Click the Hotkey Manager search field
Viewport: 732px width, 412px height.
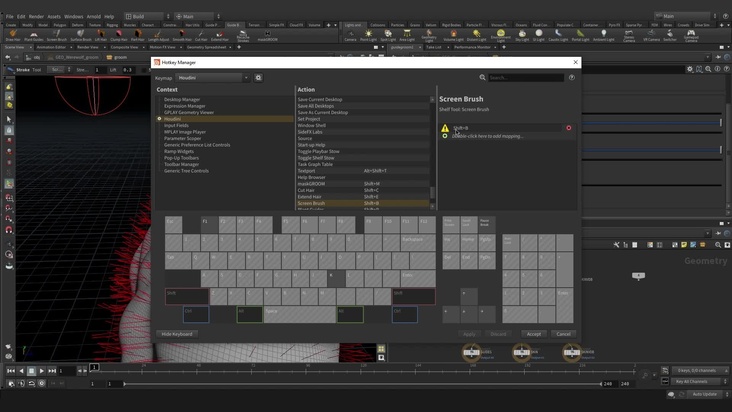pyautogui.click(x=526, y=77)
